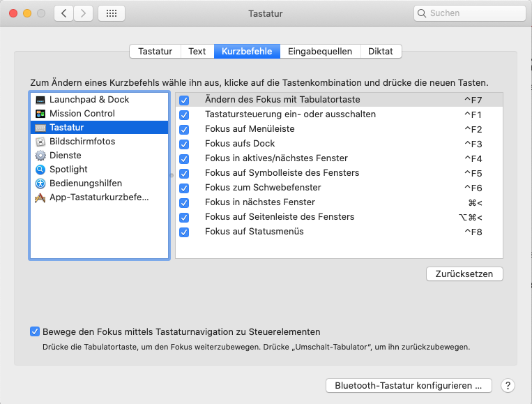Open the Diktat tab
Viewport: 532px width, 404px height.
pyautogui.click(x=381, y=51)
